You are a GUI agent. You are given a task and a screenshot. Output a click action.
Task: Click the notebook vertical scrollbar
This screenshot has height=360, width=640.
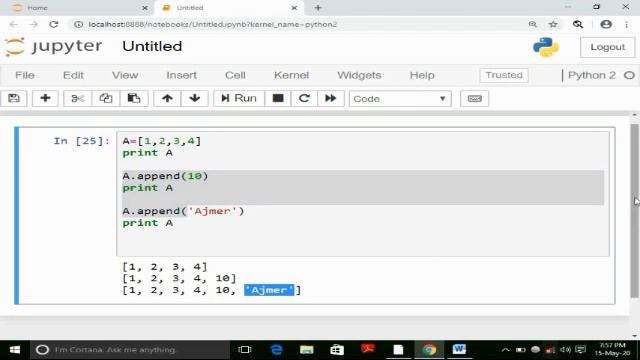tap(634, 210)
